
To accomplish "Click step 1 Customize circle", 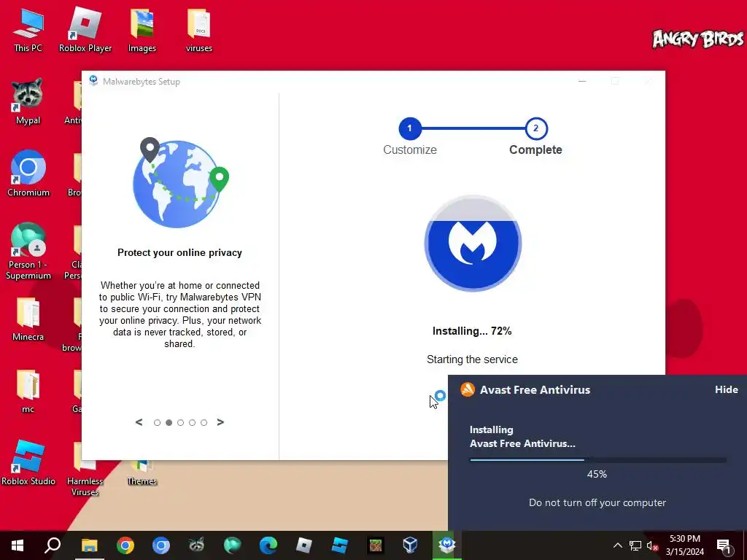I will pyautogui.click(x=410, y=128).
